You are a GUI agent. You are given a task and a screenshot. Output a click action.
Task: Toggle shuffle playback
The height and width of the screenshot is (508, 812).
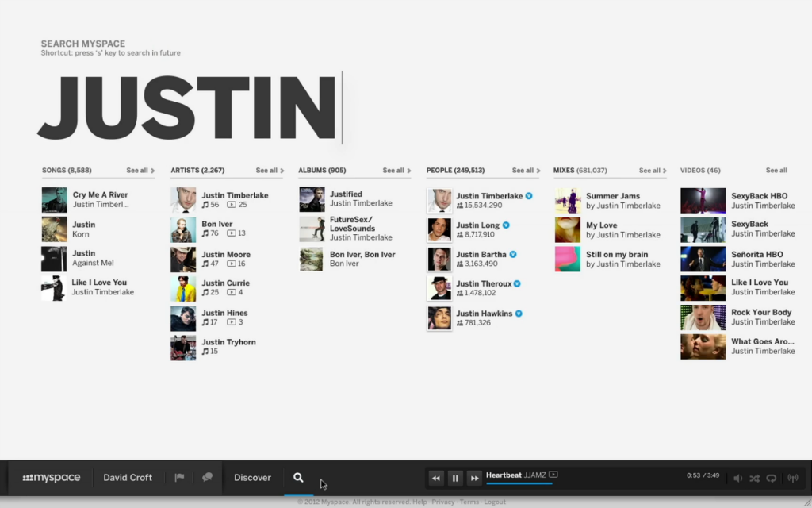(755, 478)
